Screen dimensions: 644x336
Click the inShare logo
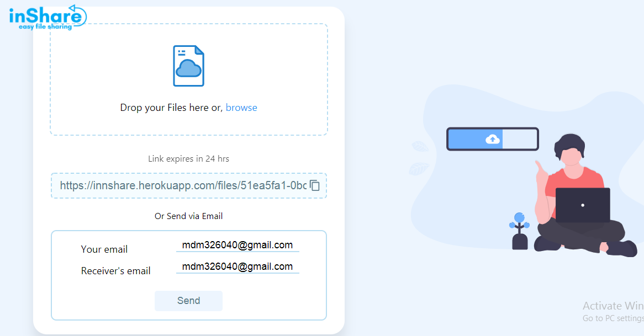point(47,18)
